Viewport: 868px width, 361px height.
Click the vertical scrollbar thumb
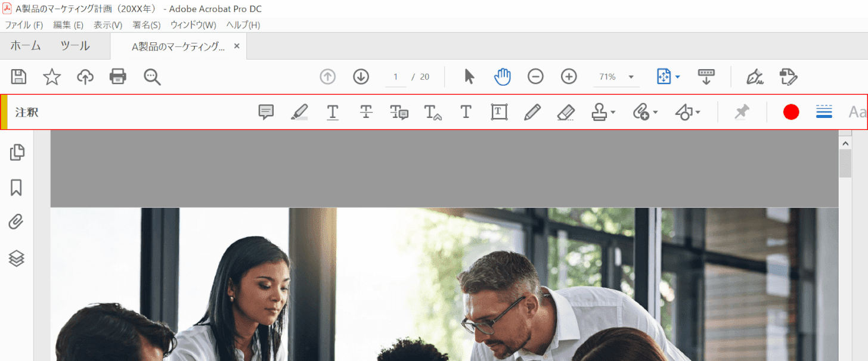845,164
